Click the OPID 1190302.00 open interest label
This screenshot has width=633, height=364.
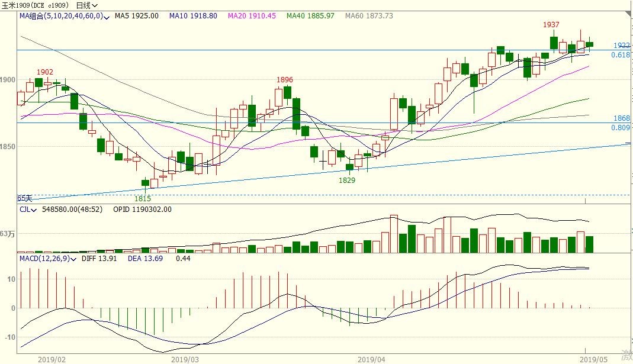[x=142, y=209]
